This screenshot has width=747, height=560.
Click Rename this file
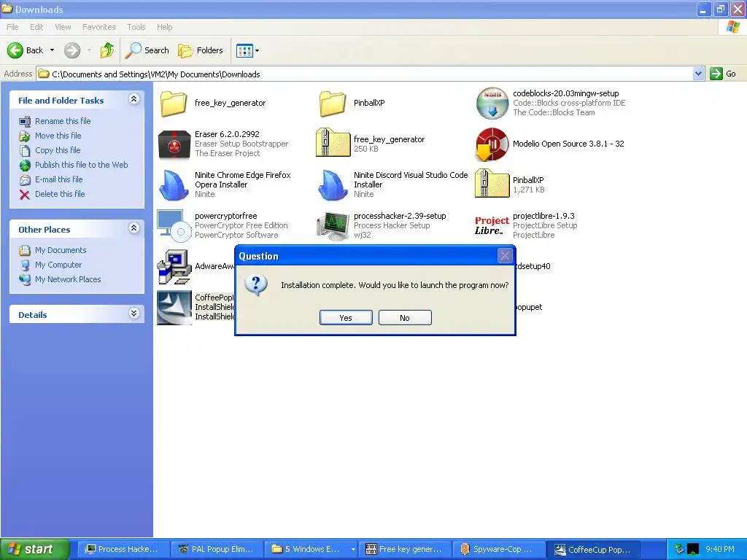(x=63, y=121)
